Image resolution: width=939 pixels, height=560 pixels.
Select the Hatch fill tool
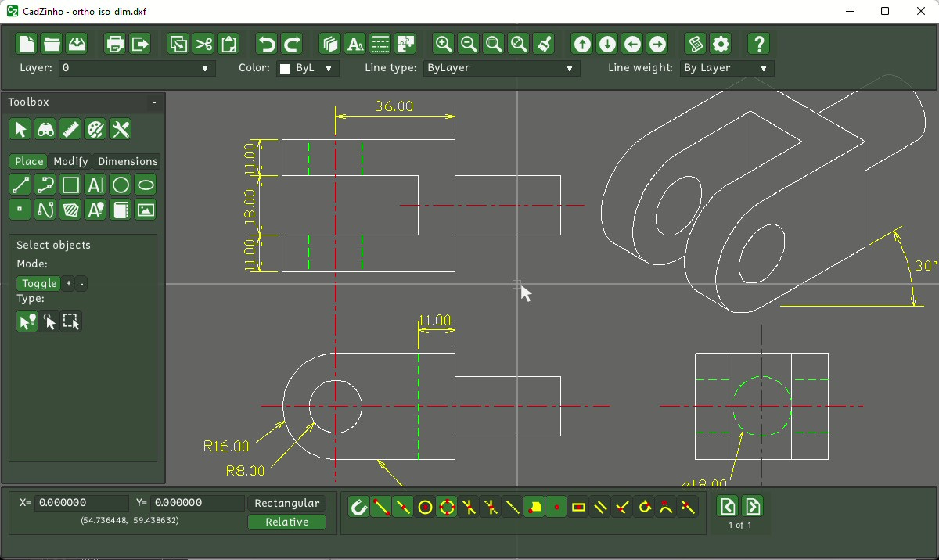pyautogui.click(x=70, y=210)
